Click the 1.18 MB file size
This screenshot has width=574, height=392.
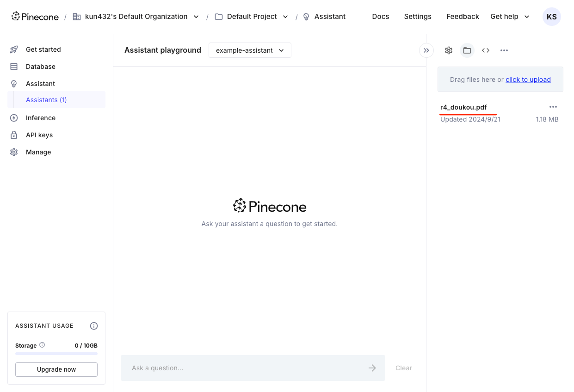547,119
